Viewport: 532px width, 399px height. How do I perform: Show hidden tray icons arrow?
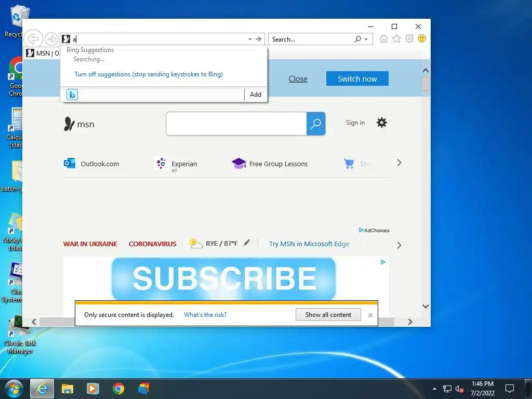435,389
